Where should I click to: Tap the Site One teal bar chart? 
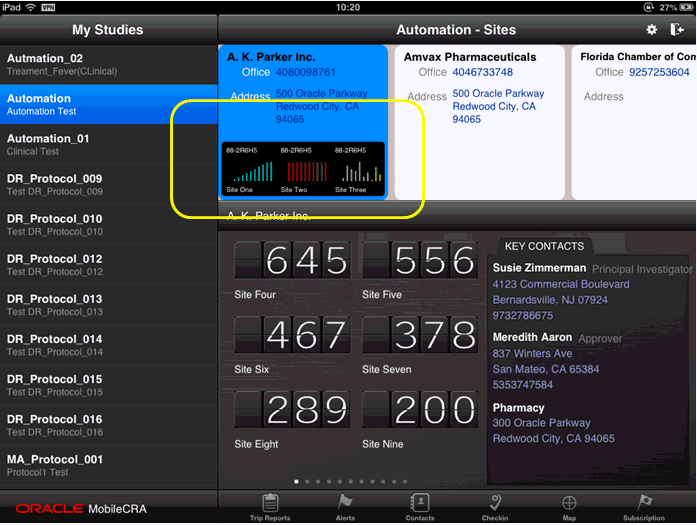252,171
